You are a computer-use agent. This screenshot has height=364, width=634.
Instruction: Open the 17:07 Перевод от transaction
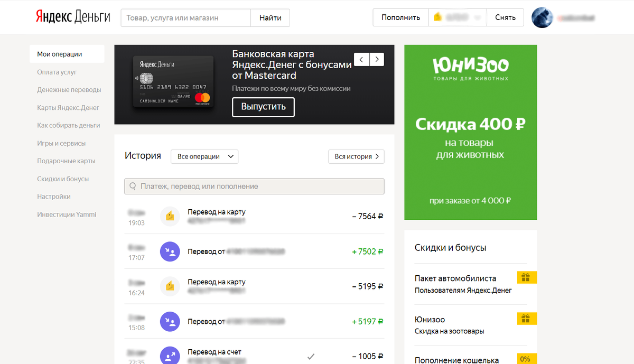click(255, 251)
